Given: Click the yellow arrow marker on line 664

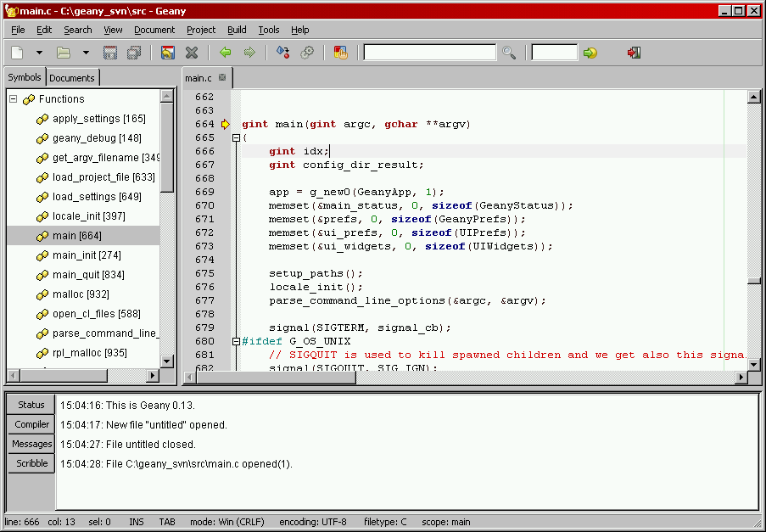Looking at the screenshot, I should (x=225, y=124).
